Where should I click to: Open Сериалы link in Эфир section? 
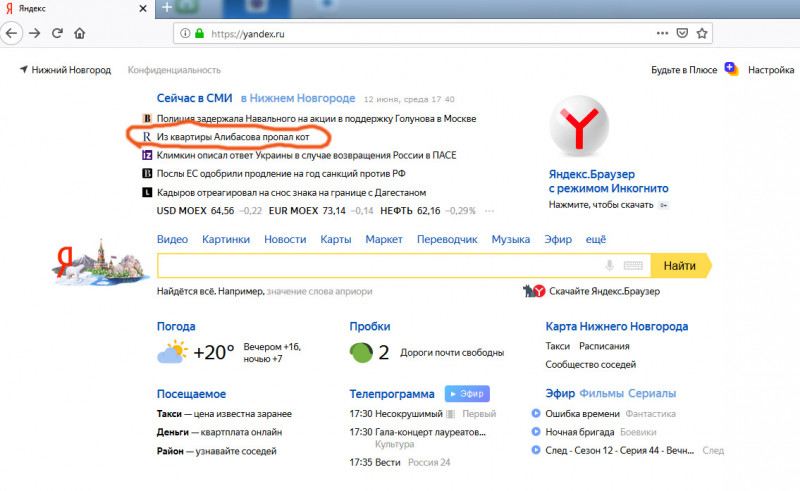(652, 393)
